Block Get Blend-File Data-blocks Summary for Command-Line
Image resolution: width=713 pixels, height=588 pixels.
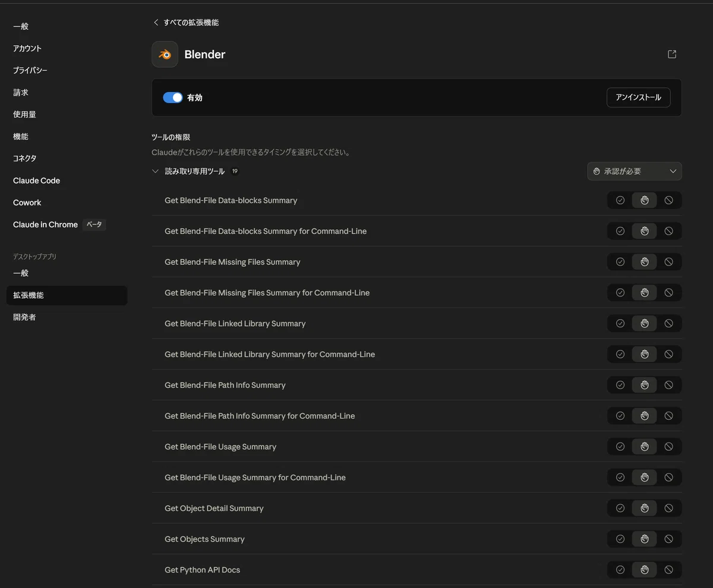(x=668, y=231)
